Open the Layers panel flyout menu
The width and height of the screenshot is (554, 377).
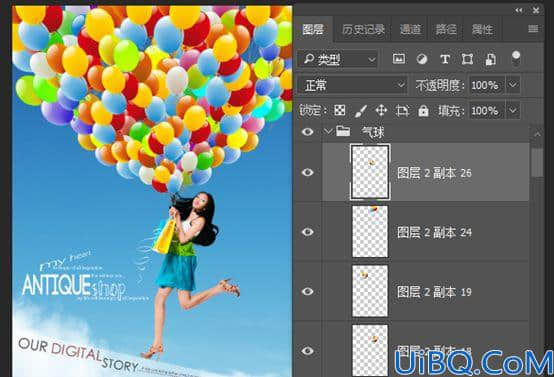(x=533, y=29)
